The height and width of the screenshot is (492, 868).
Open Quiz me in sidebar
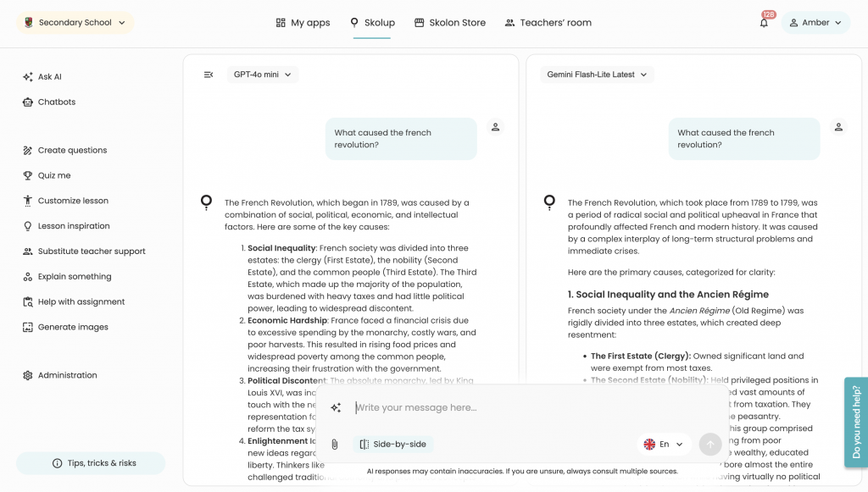[x=54, y=175]
